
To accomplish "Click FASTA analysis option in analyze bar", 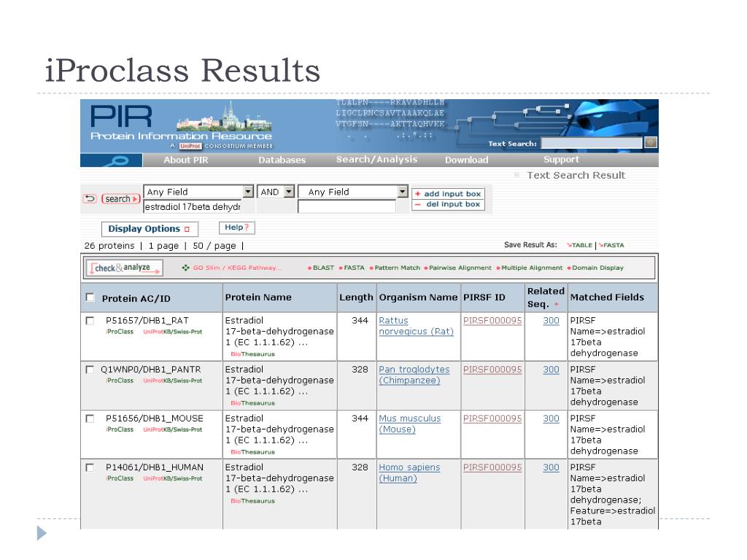I will click(x=352, y=268).
